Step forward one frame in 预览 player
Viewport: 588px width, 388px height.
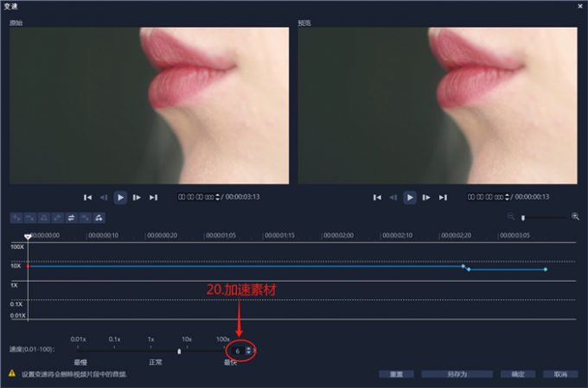(426, 197)
